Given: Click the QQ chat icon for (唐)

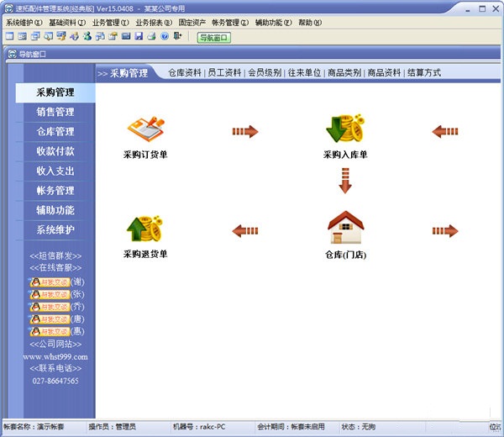Looking at the screenshot, I should (x=50, y=319).
